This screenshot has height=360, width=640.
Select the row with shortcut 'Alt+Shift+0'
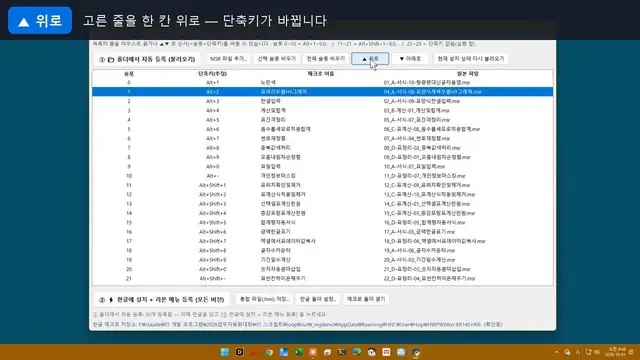322,269
